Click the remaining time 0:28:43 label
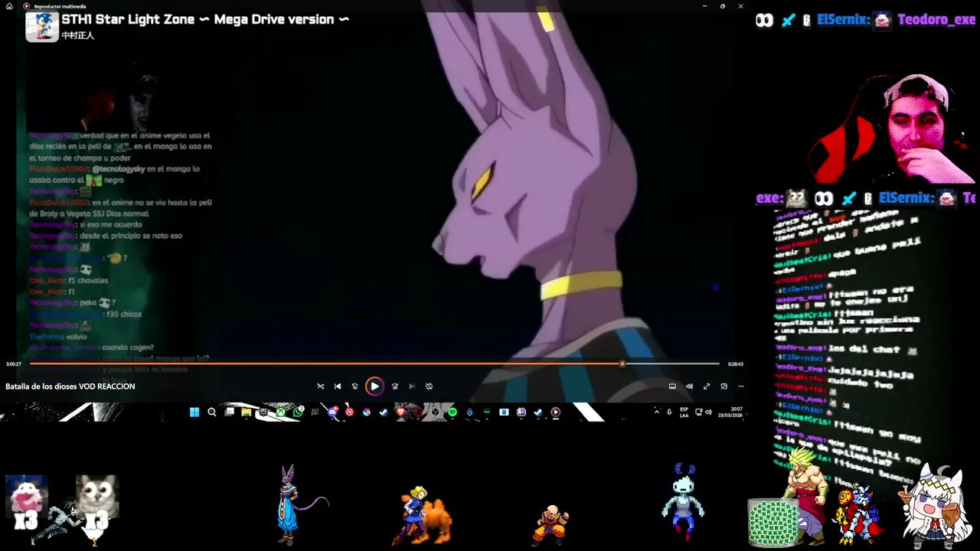This screenshot has width=980, height=551. [736, 364]
